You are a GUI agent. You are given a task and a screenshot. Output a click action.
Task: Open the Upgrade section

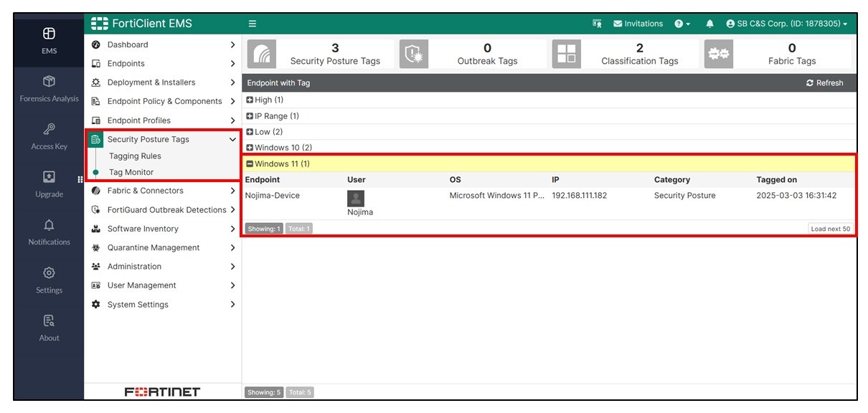49,184
